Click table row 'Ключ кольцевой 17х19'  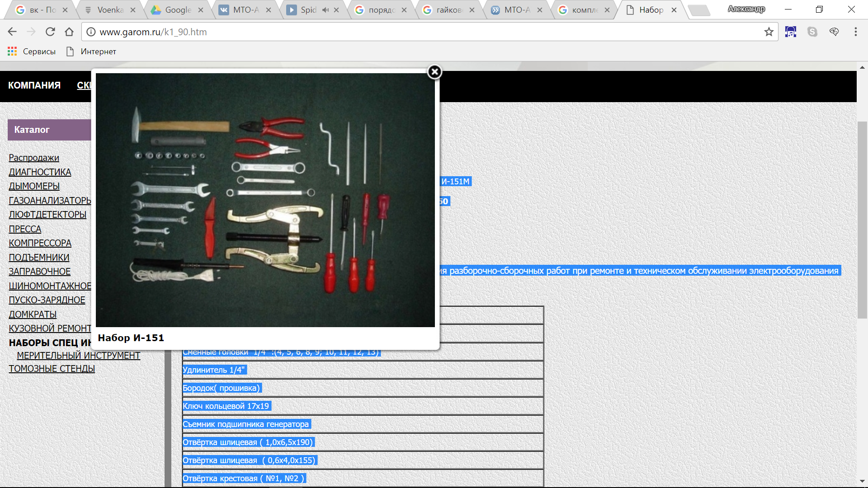point(363,406)
